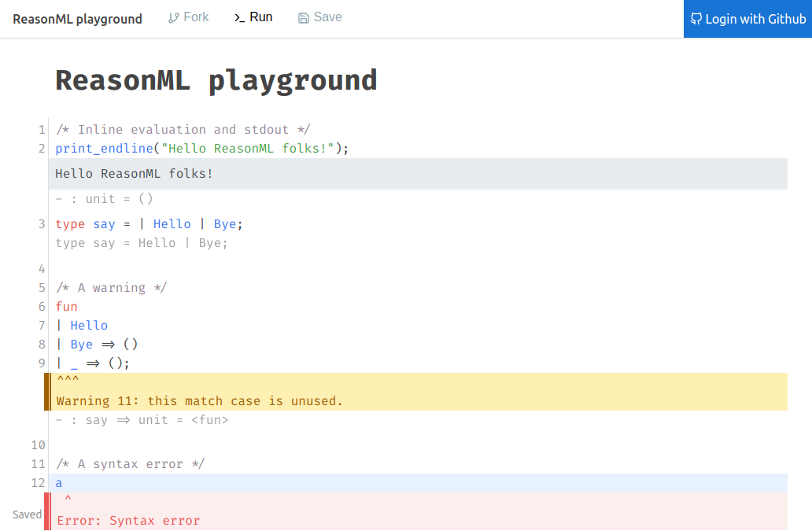Click the Run terminal prompt icon

239,18
